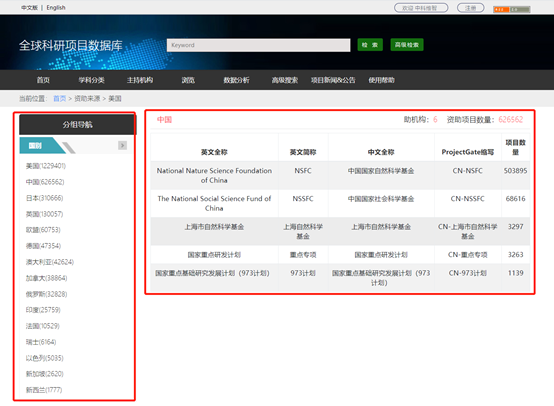Click the 注册 register button
This screenshot has width=554, height=406.
470,8
